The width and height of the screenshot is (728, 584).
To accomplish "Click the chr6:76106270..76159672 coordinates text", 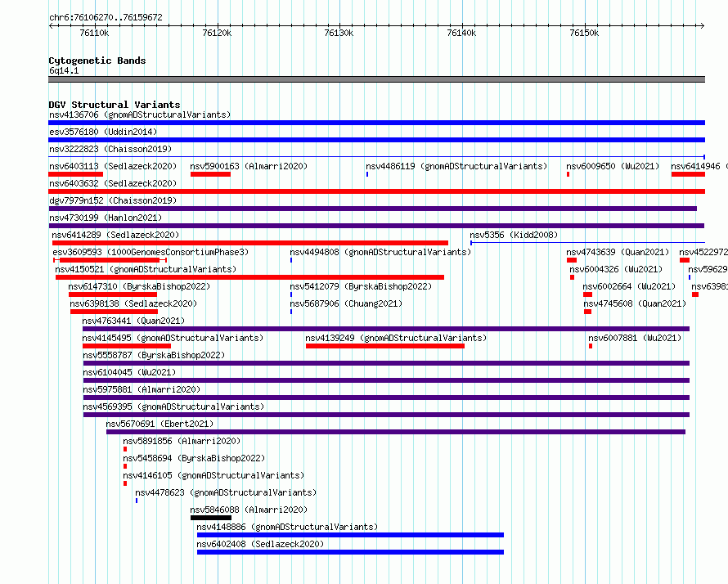I will pyautogui.click(x=106, y=17).
